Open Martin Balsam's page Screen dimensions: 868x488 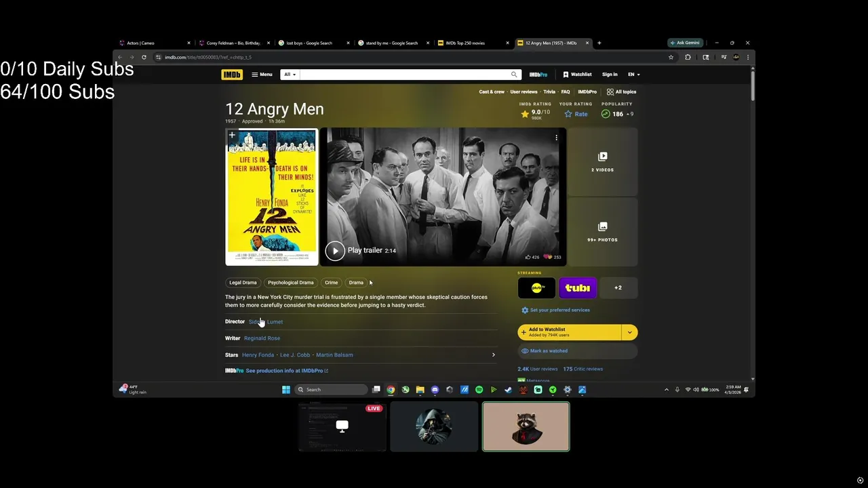click(334, 354)
